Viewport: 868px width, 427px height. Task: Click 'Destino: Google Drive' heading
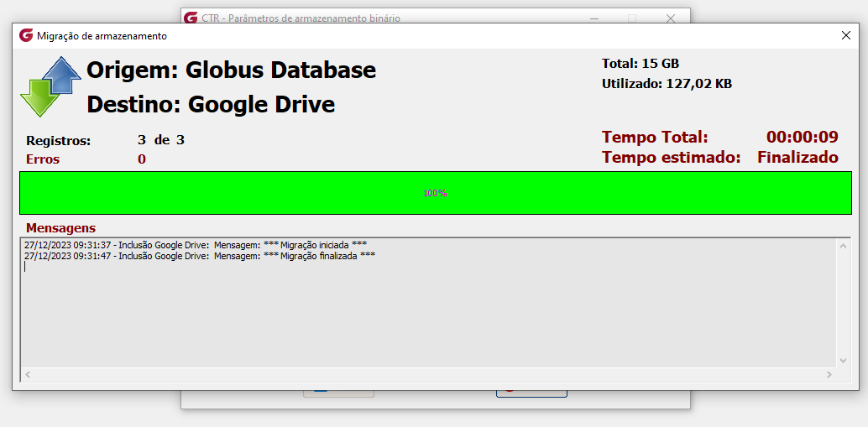point(211,104)
